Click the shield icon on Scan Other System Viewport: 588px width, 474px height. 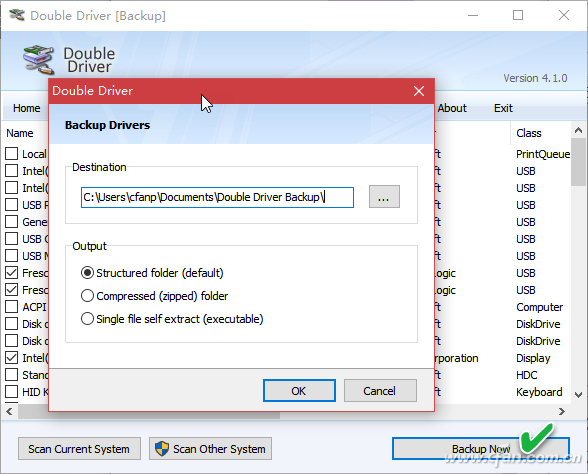[162, 448]
